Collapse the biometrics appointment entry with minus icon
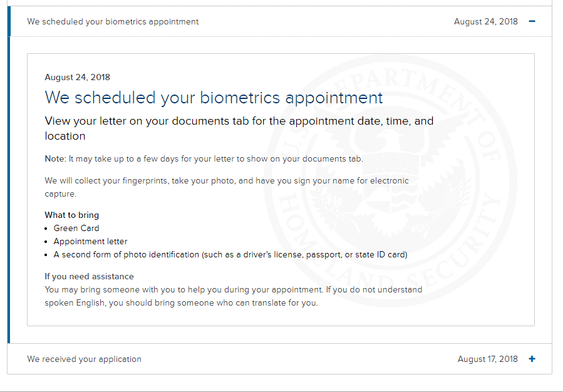The image size is (563, 392). coord(532,21)
